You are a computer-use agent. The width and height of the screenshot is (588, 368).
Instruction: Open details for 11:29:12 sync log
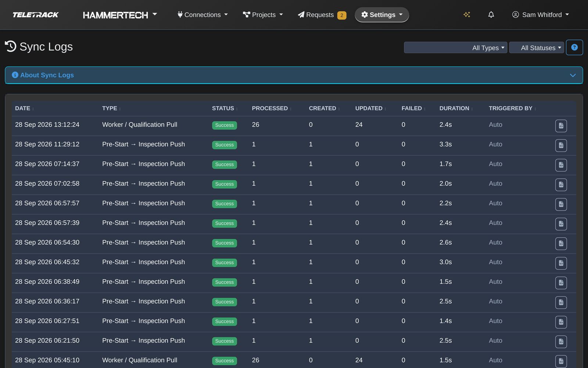[x=561, y=145]
